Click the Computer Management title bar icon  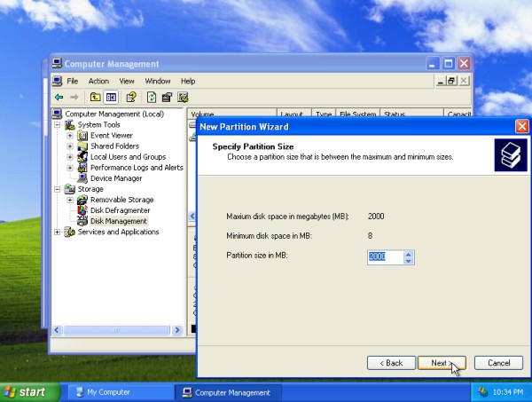(x=57, y=64)
